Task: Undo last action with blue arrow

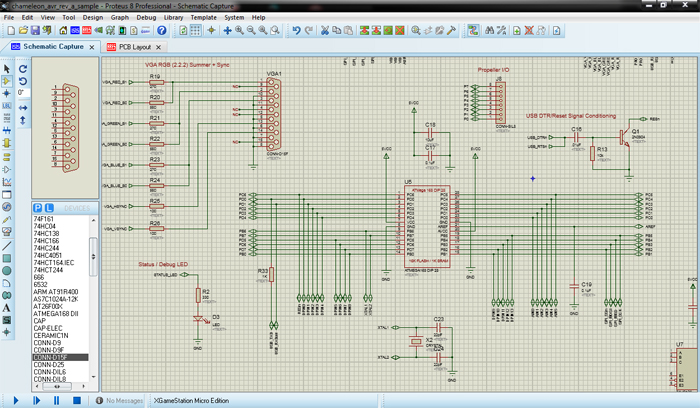Action: click(x=296, y=30)
